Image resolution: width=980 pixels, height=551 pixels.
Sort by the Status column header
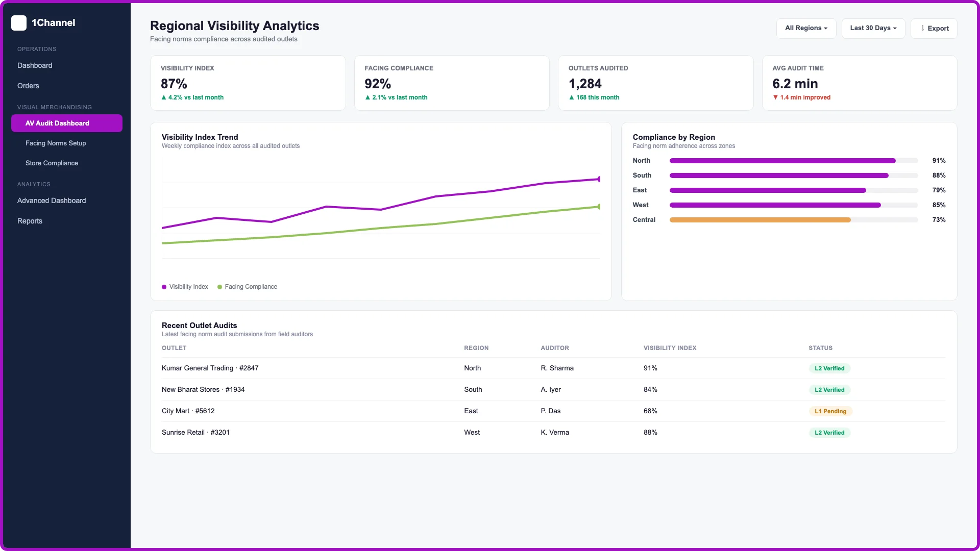(820, 348)
